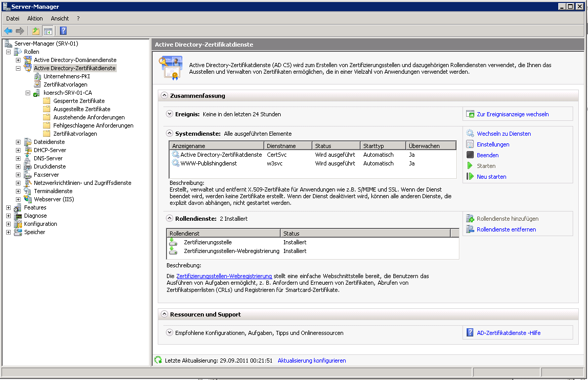Click the Ausstehende Anforderungen folder icon

point(47,117)
